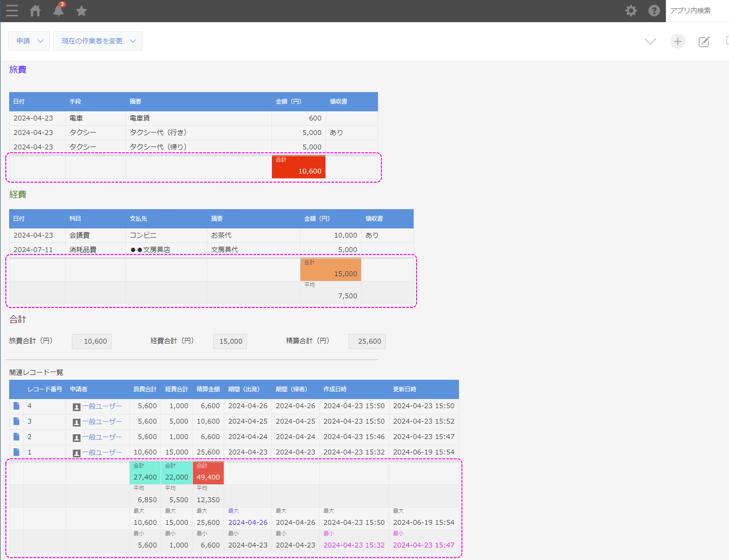
Task: Click the アプリ内検索 search field
Action: (x=697, y=11)
